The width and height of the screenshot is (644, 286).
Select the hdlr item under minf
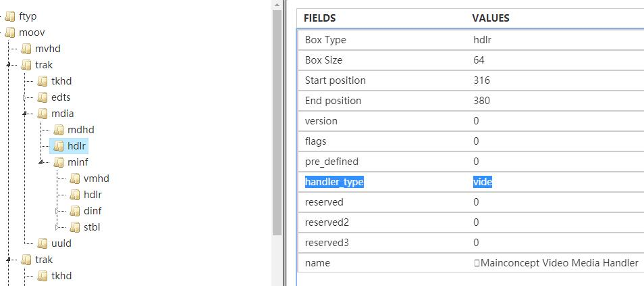pyautogui.click(x=92, y=195)
